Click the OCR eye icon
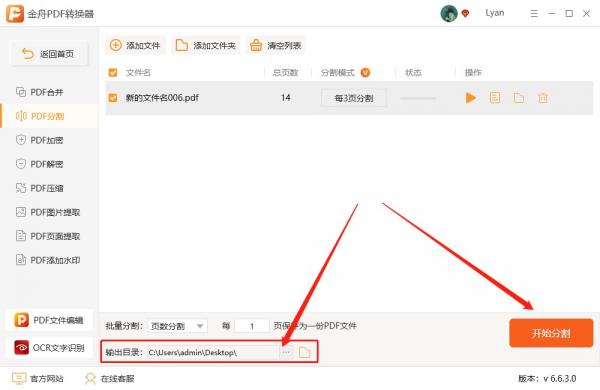Image resolution: width=600 pixels, height=390 pixels. [21, 348]
